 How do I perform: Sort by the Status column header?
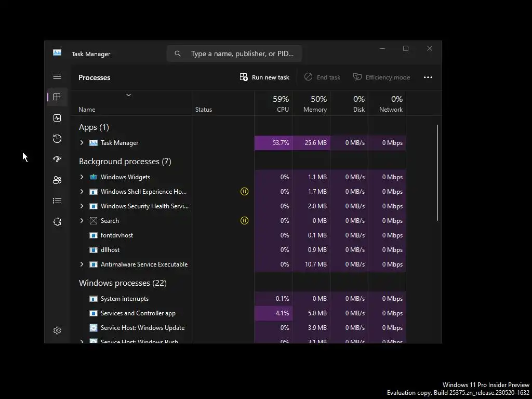pos(223,103)
